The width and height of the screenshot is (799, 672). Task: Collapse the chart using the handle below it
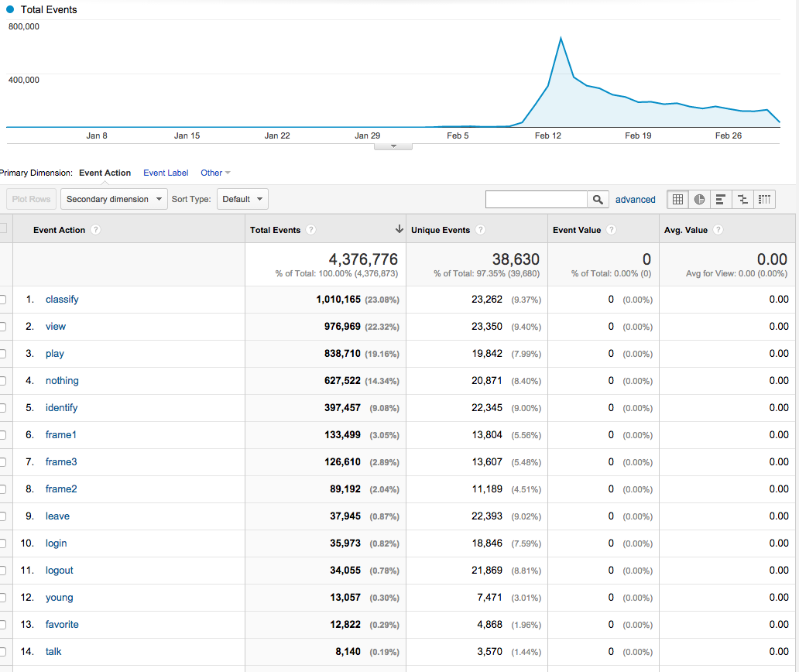(393, 146)
